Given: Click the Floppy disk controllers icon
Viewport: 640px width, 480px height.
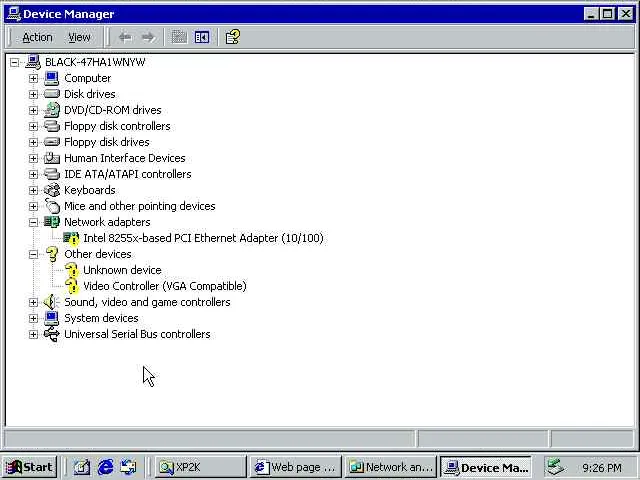Looking at the screenshot, I should pos(51,126).
